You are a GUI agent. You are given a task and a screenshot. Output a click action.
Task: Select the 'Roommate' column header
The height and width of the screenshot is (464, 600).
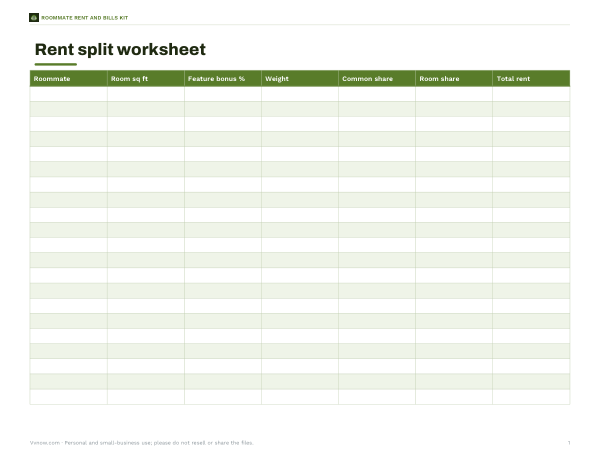[x=68, y=78]
